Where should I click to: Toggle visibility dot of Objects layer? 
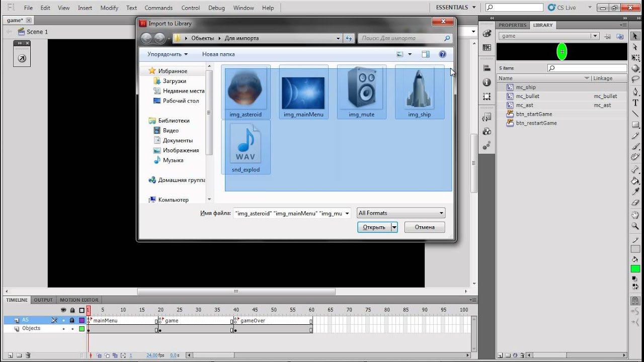pyautogui.click(x=63, y=329)
